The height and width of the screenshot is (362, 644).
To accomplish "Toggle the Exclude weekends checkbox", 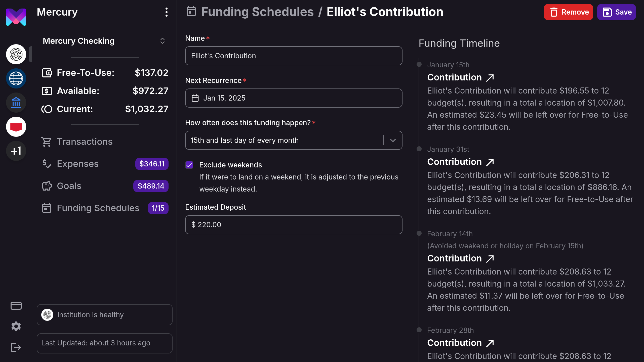I will pyautogui.click(x=189, y=165).
